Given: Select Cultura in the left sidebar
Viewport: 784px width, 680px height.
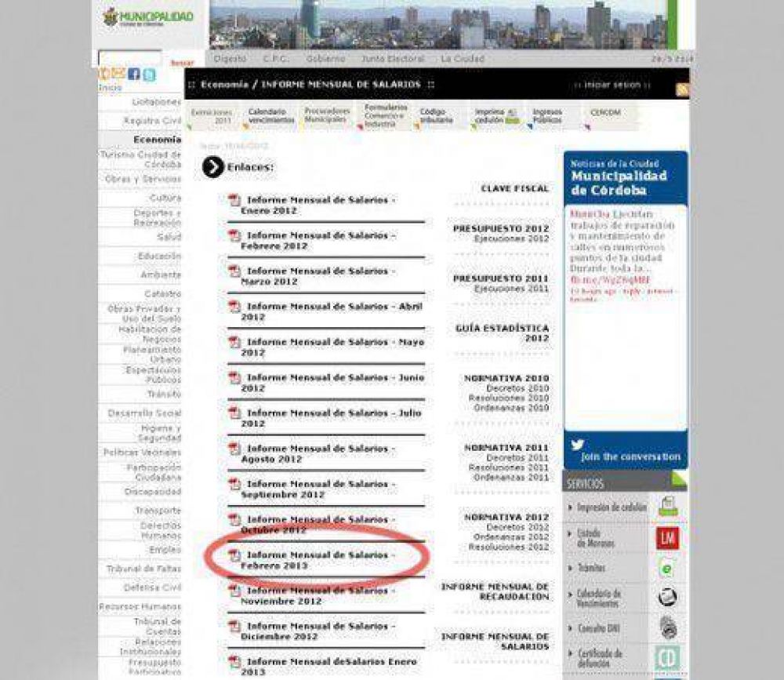Looking at the screenshot, I should click(165, 198).
